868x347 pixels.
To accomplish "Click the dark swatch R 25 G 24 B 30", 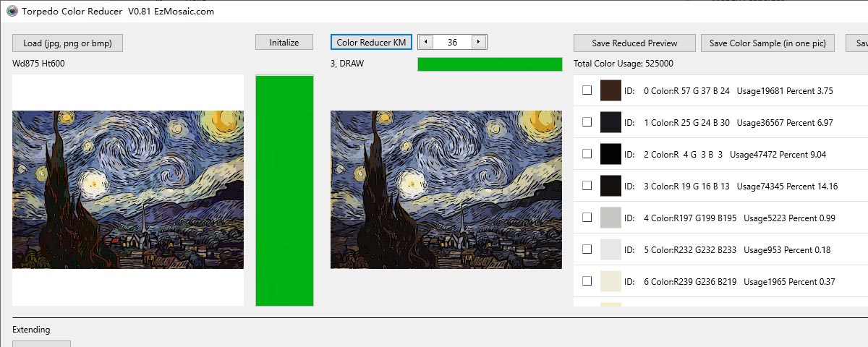I will click(610, 122).
